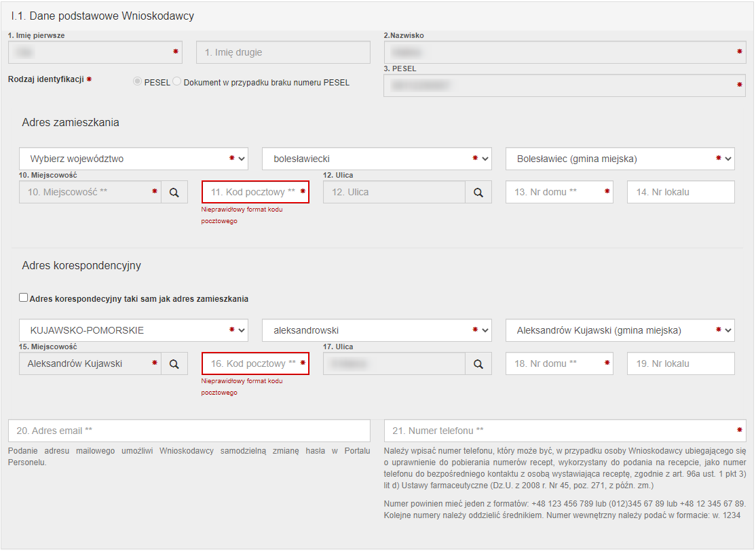Select 'Dokument w przypadku braku numeru PESEL' option
This screenshot has height=552, width=756.
pos(177,82)
